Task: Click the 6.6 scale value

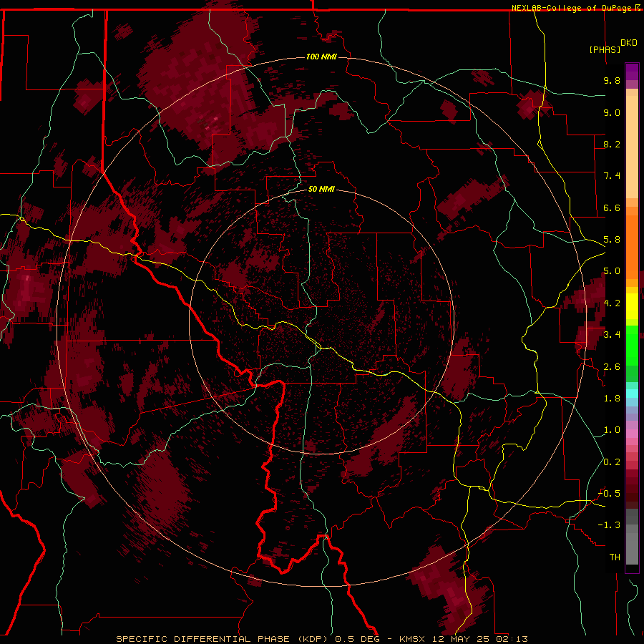Action: point(612,208)
